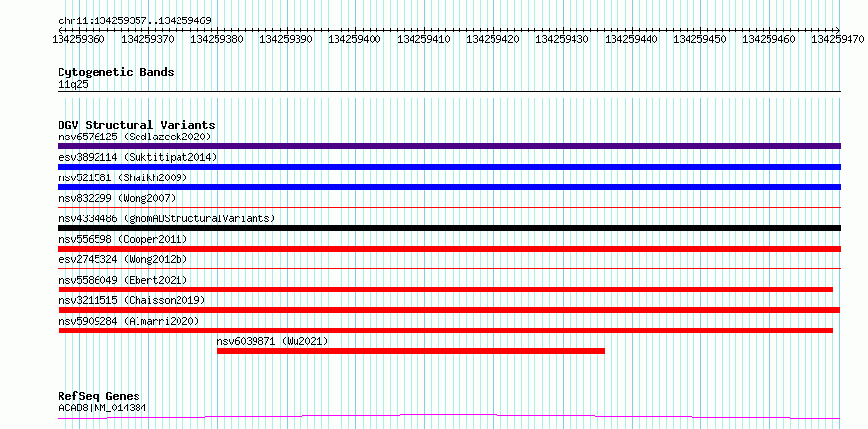This screenshot has width=868, height=429.
Task: Click ruler position 134259460
Action: [769, 39]
